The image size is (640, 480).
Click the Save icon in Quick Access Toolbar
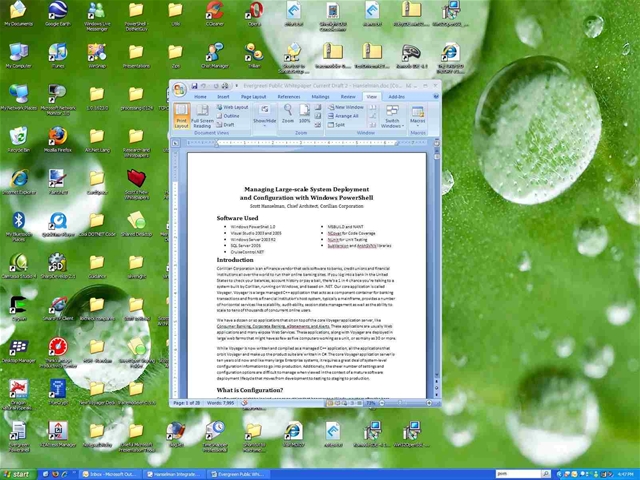194,86
